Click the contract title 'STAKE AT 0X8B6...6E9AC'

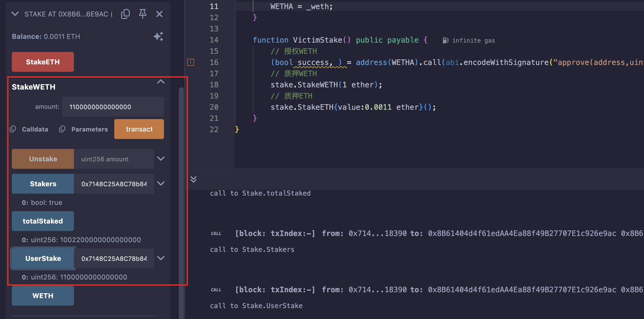68,14
